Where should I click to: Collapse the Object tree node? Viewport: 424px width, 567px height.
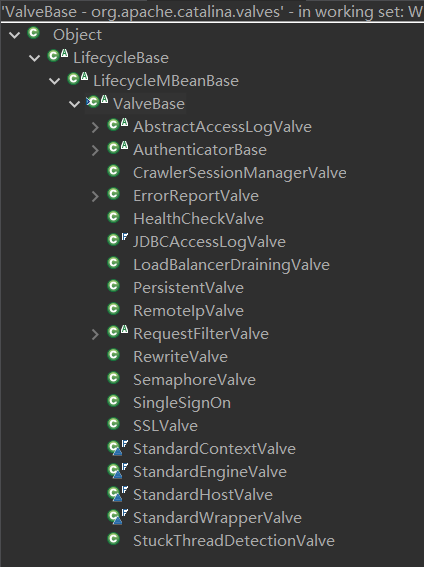(x=14, y=35)
